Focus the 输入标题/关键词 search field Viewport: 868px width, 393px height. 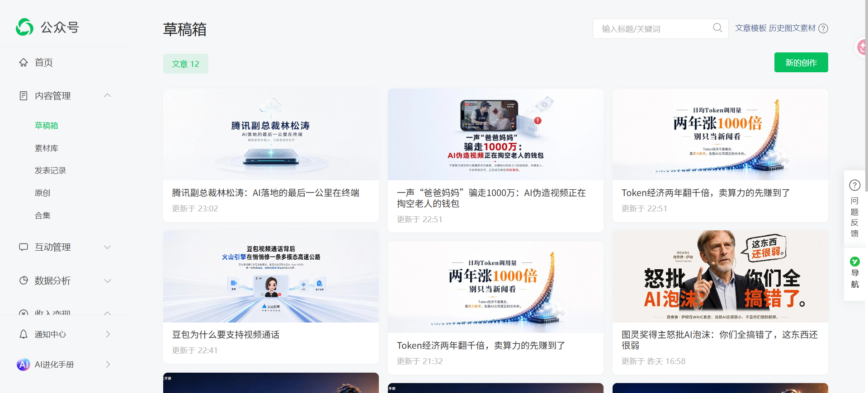click(x=660, y=28)
